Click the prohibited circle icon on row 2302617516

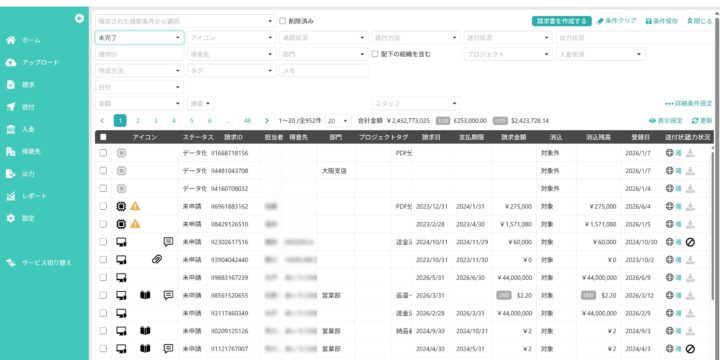pos(690,242)
